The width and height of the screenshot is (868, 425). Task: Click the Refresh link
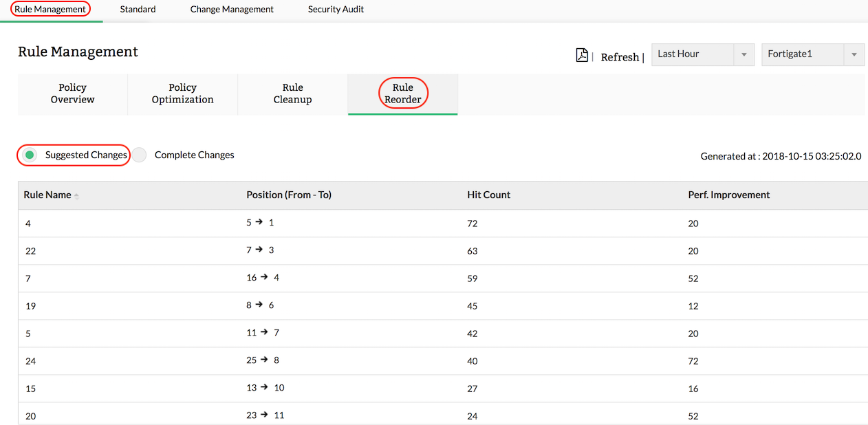pyautogui.click(x=619, y=57)
